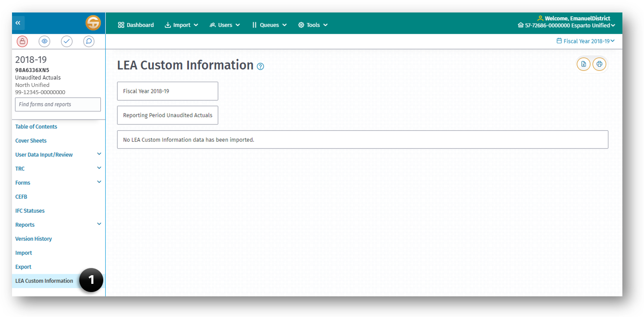644x317 pixels.
Task: Expand the Tools menu dropdown
Action: coord(313,24)
